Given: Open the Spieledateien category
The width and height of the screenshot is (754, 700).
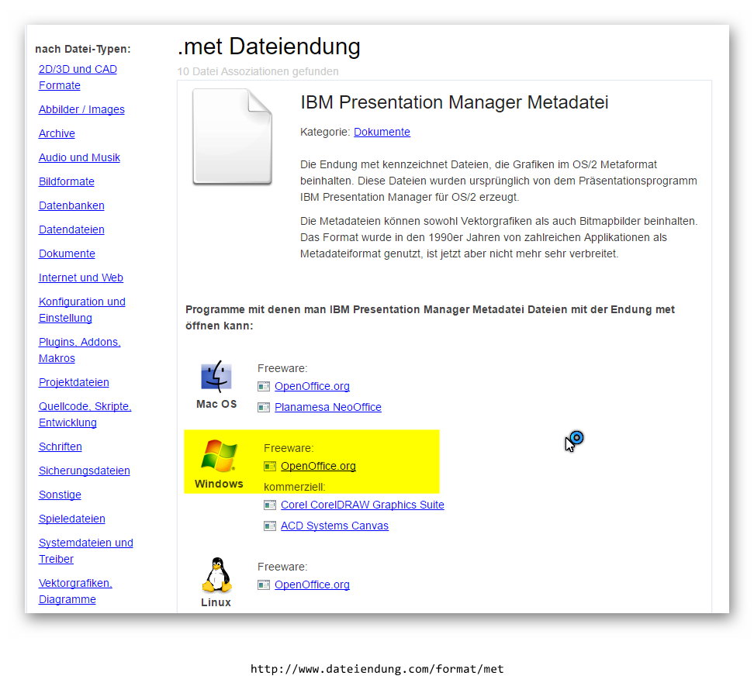Looking at the screenshot, I should point(71,519).
